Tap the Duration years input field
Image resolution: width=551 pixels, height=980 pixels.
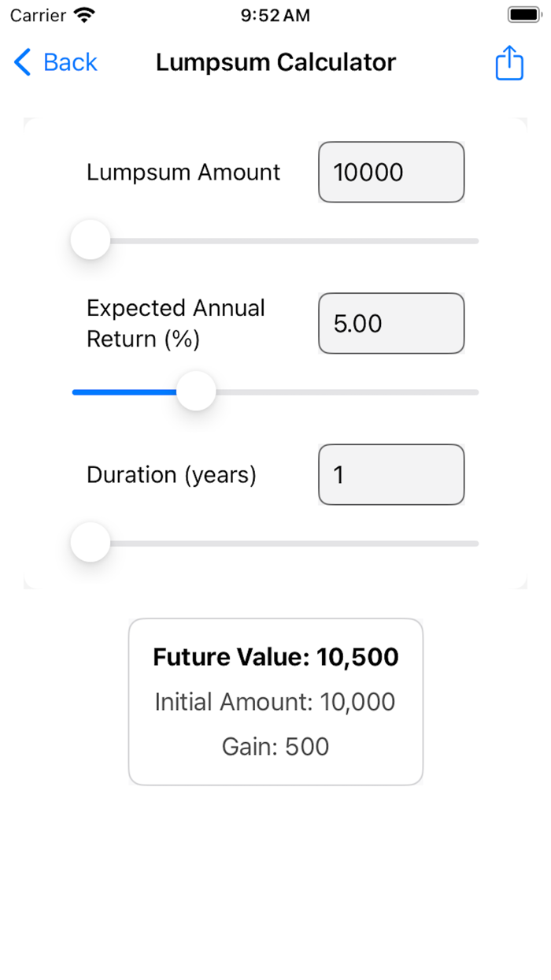(391, 475)
